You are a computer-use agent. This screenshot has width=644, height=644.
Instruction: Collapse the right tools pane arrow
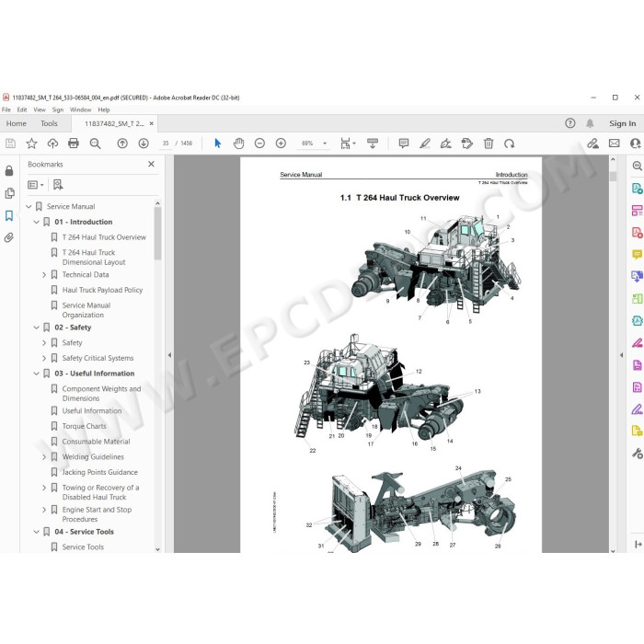click(621, 355)
